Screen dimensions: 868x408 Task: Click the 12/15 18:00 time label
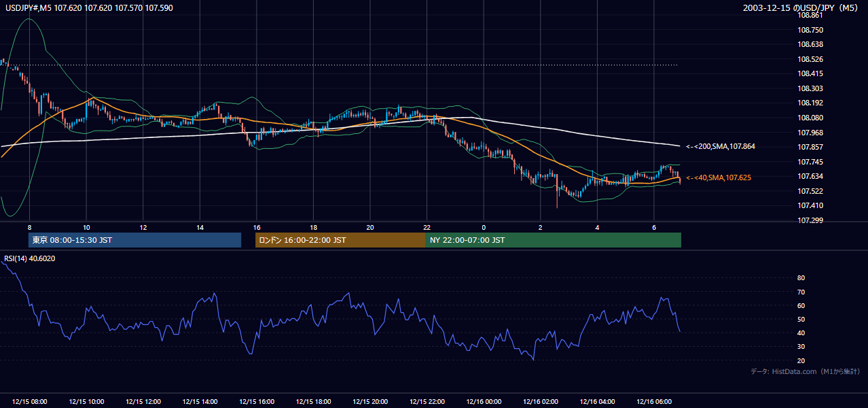(x=313, y=402)
